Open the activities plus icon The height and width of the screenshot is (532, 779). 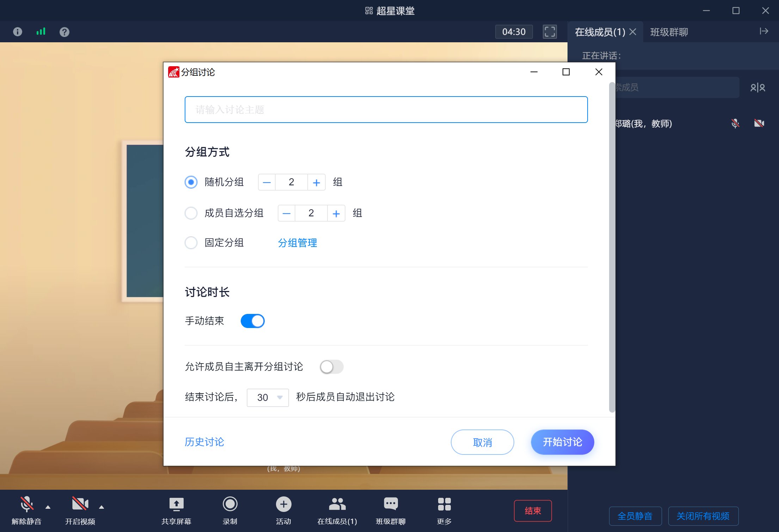283,504
